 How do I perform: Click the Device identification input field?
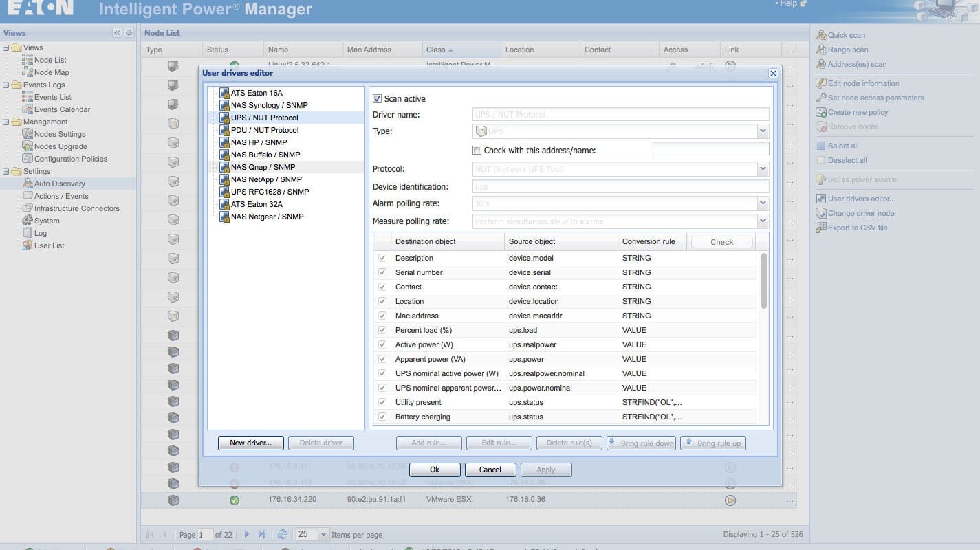pyautogui.click(x=621, y=186)
